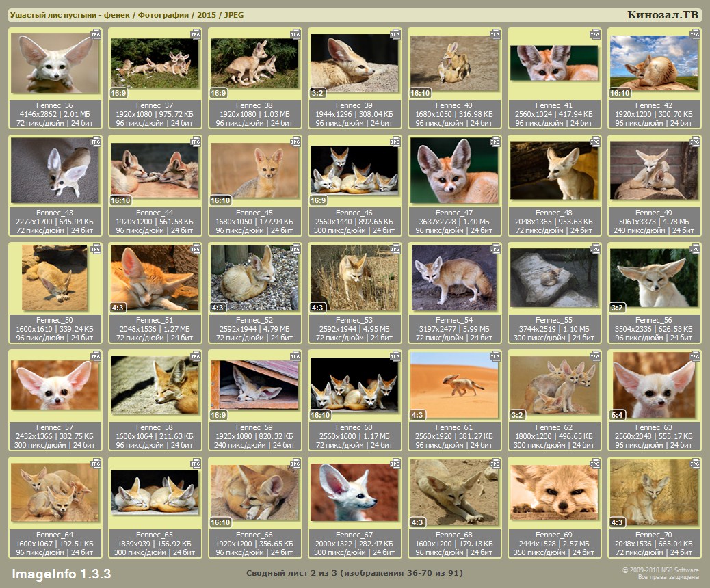The width and height of the screenshot is (710, 588).
Task: Click the JPG icon on Fennec_54 tile
Action: coord(495,248)
